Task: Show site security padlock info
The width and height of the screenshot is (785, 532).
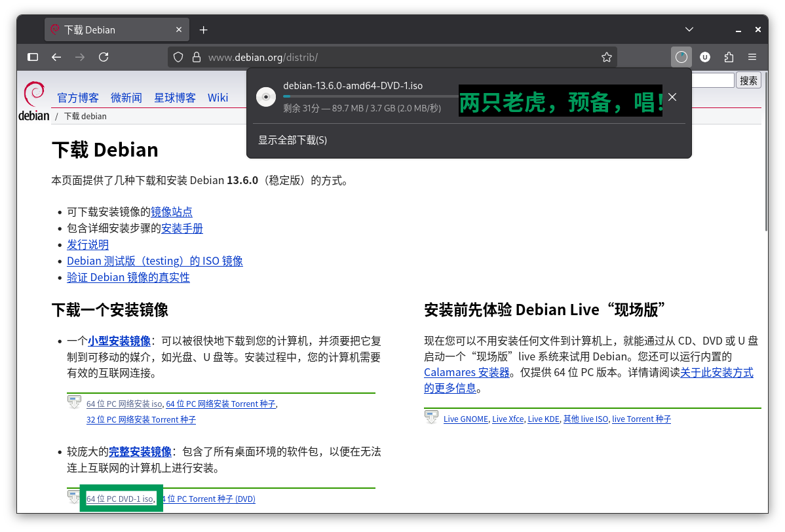Action: point(197,57)
